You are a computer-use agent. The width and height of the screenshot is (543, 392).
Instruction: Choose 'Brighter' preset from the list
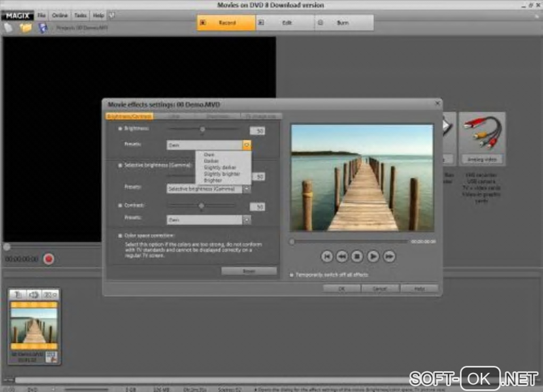pos(212,180)
